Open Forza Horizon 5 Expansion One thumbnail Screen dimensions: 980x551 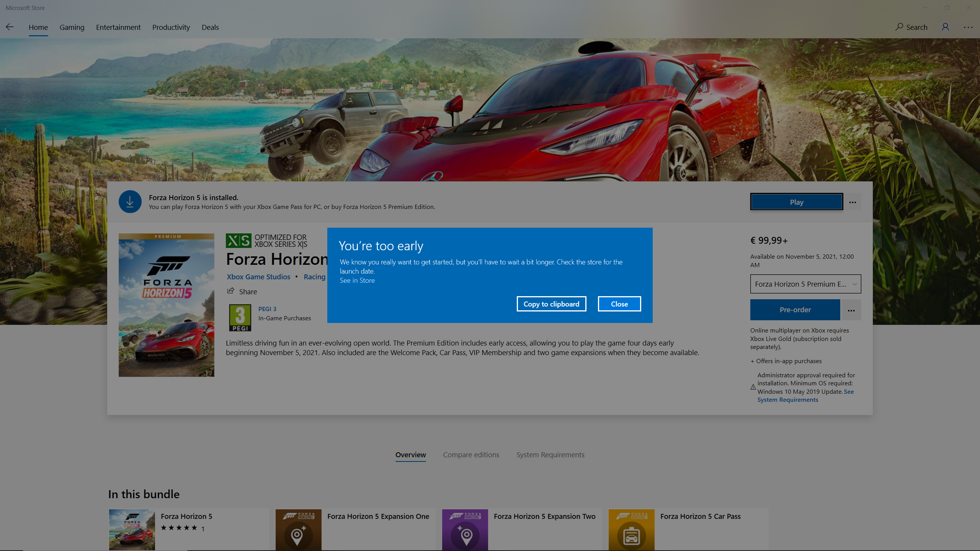point(299,530)
